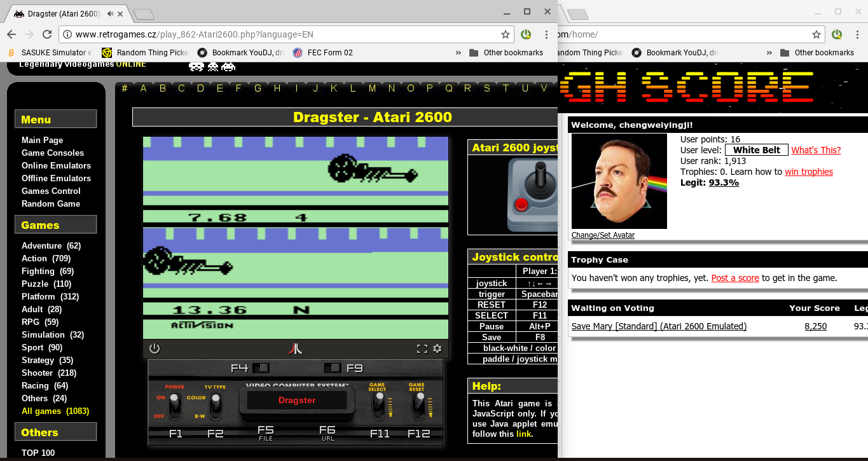Click the emulator power icon below the game
The height and width of the screenshot is (461, 868).
(x=155, y=348)
